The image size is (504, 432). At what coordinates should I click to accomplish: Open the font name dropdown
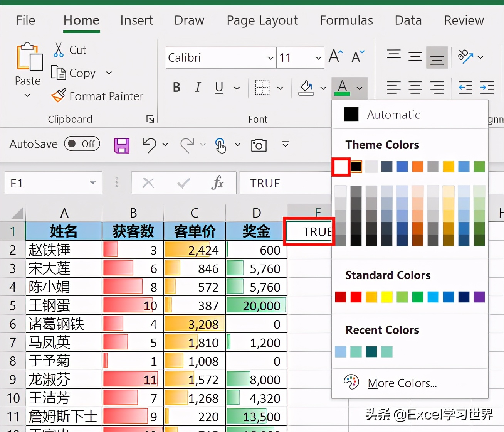pyautogui.click(x=271, y=58)
